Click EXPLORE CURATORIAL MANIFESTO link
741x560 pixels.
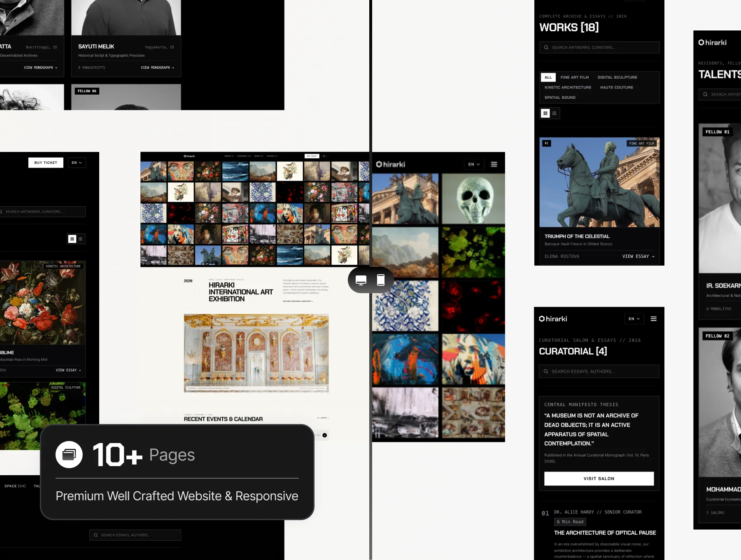pos(298,301)
